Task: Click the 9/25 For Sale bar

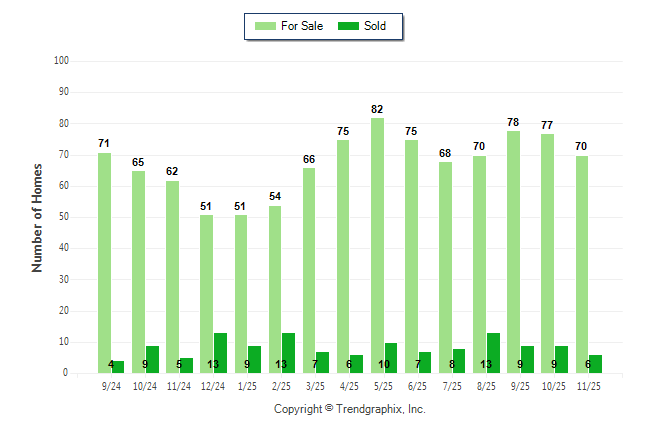Action: (x=513, y=251)
